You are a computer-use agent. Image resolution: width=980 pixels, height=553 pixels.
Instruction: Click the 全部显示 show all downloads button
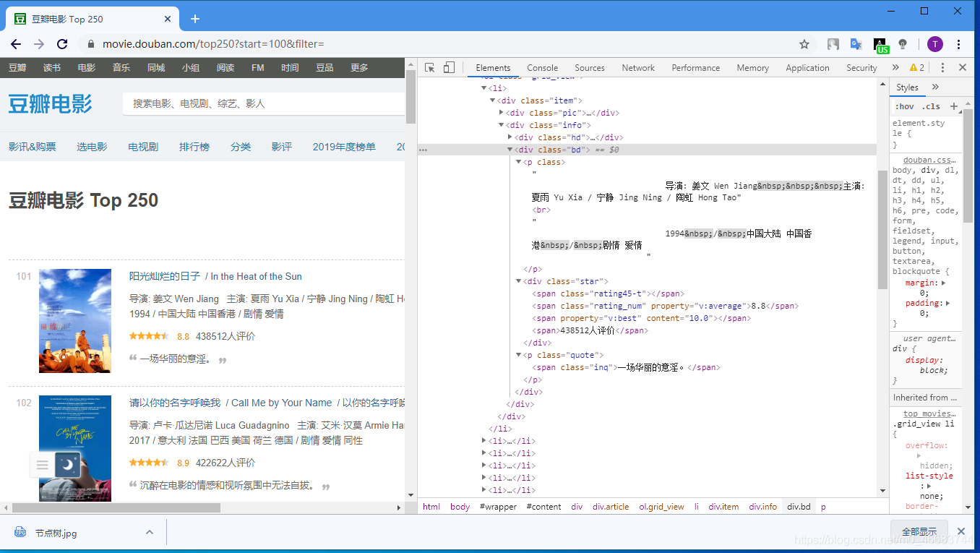919,533
